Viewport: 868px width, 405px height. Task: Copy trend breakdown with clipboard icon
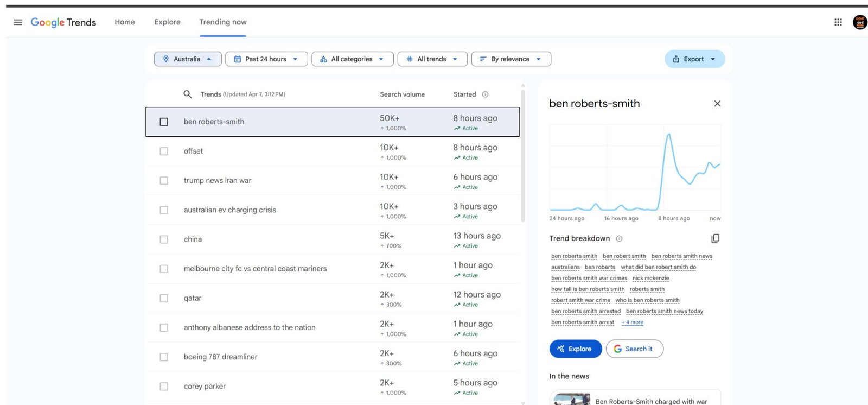point(716,239)
